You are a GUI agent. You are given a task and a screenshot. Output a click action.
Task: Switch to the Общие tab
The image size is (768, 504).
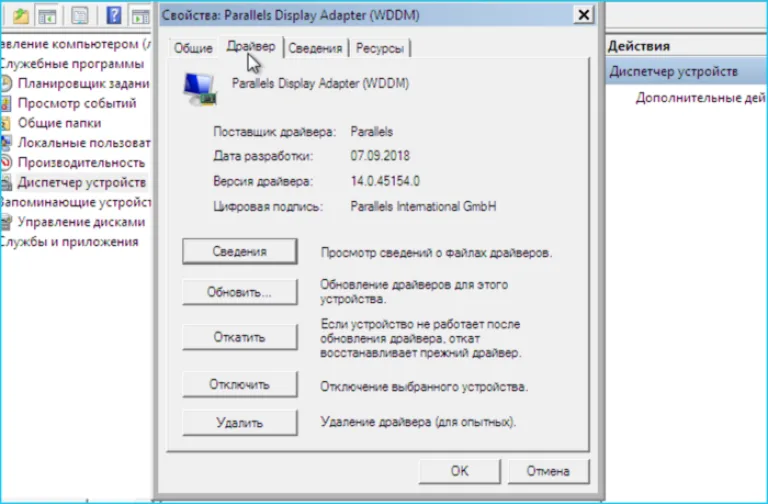pyautogui.click(x=193, y=48)
